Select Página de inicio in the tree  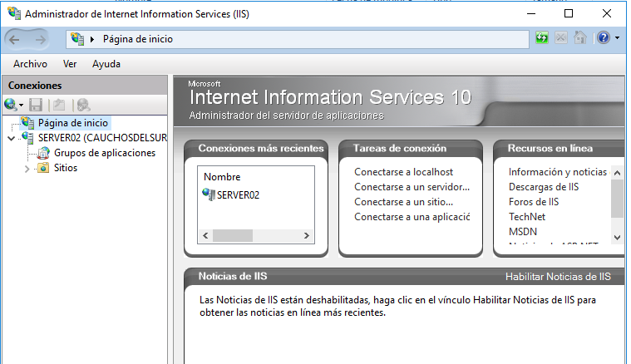point(73,123)
